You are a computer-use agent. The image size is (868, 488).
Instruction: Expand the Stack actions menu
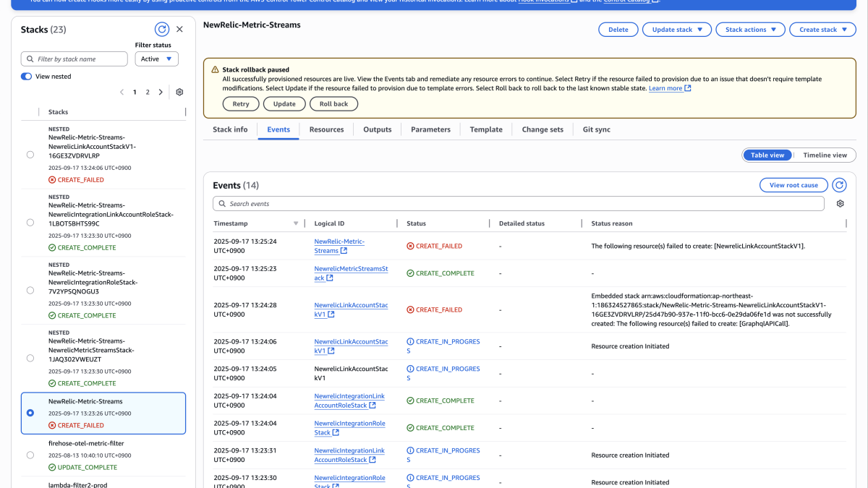750,30
